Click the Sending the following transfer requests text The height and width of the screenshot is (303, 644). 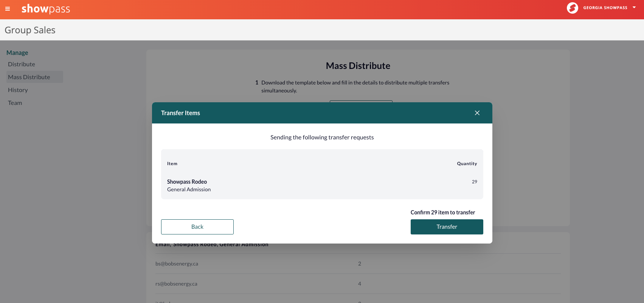tap(322, 137)
